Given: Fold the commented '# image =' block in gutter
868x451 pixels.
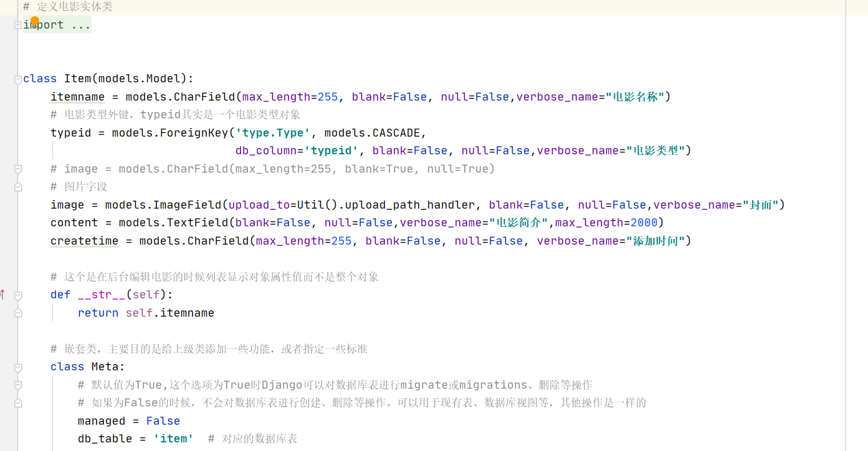Looking at the screenshot, I should [18, 169].
